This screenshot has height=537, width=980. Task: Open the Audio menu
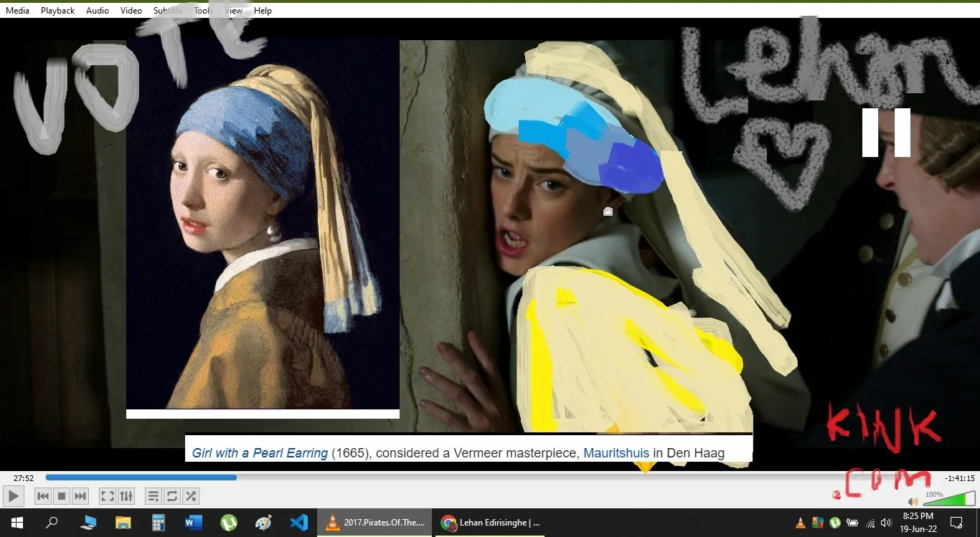[98, 11]
